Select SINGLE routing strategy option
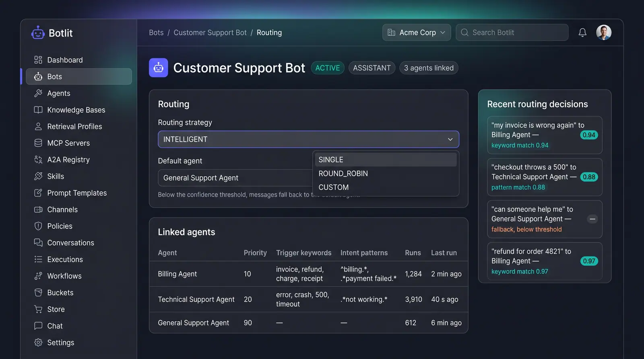644x359 pixels. pos(386,160)
